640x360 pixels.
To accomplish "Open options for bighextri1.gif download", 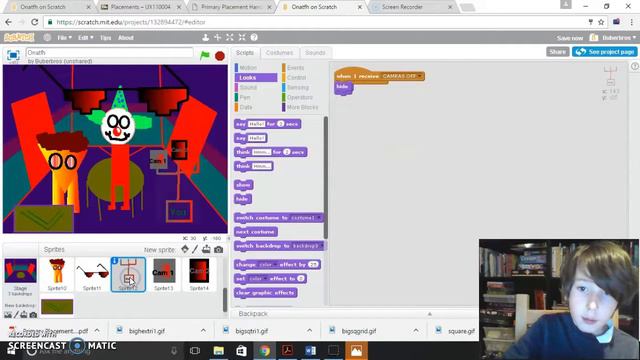I will pyautogui.click(x=203, y=331).
